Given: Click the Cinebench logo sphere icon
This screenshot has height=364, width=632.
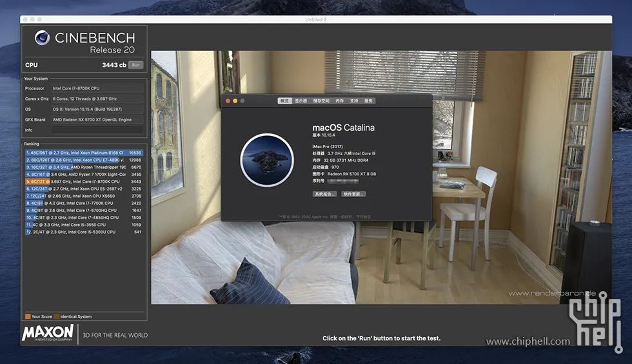Looking at the screenshot, I should point(42,38).
